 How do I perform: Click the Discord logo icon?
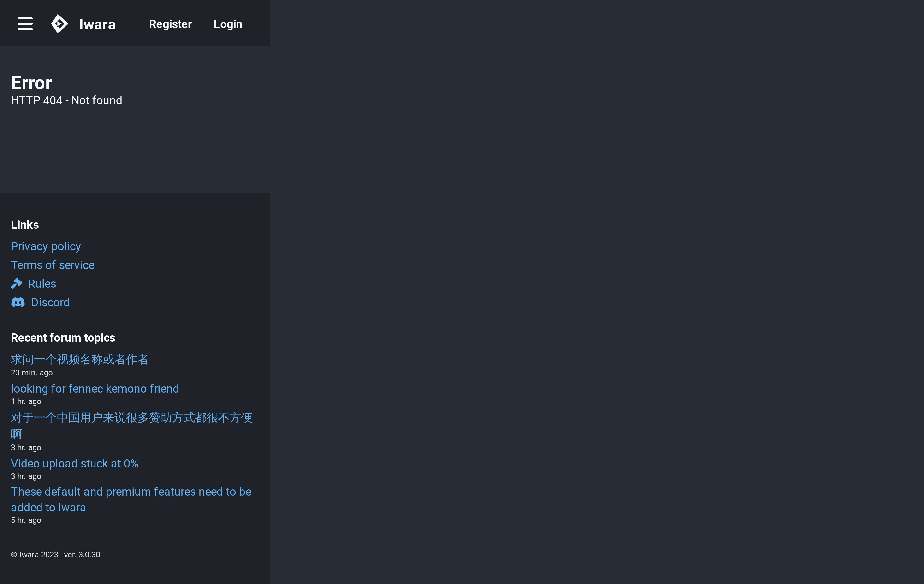(x=18, y=303)
